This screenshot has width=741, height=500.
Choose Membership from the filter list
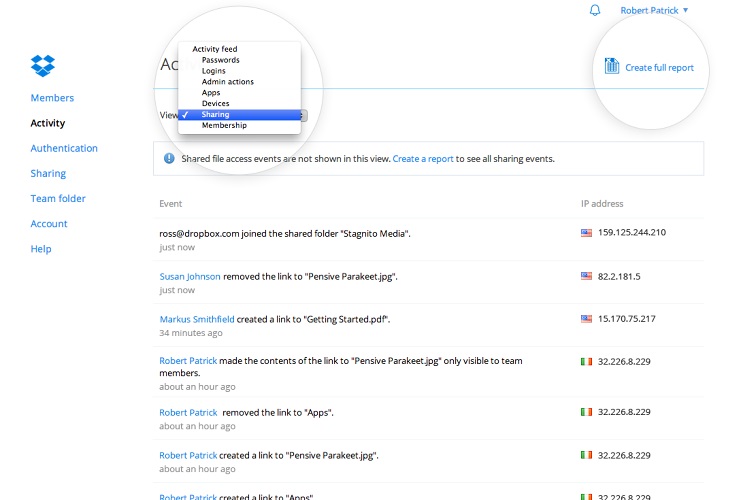coord(224,126)
